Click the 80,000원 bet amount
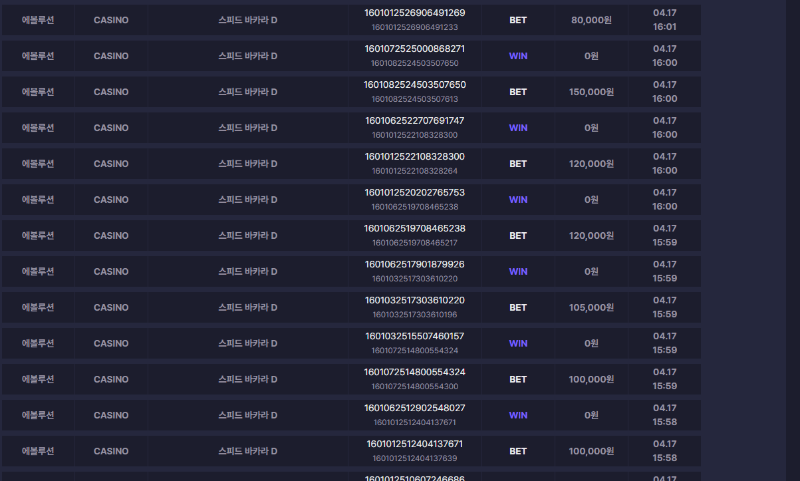Screen dimensions: 800x481 tap(592, 20)
